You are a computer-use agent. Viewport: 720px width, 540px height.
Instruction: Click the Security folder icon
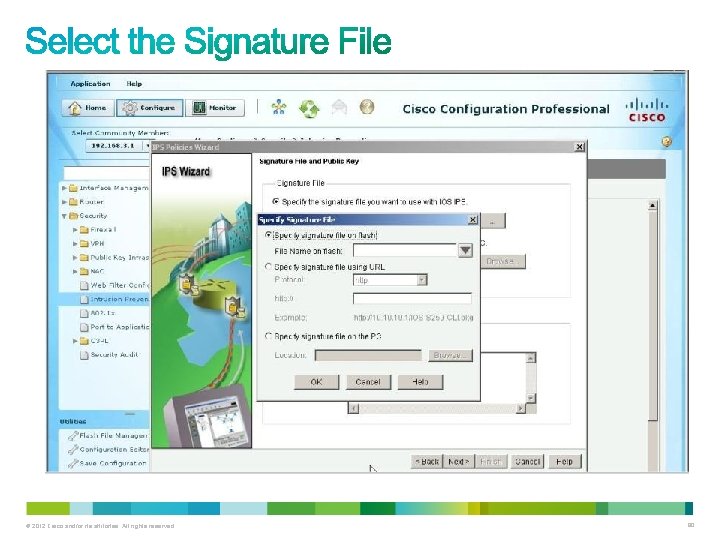[x=73, y=216]
